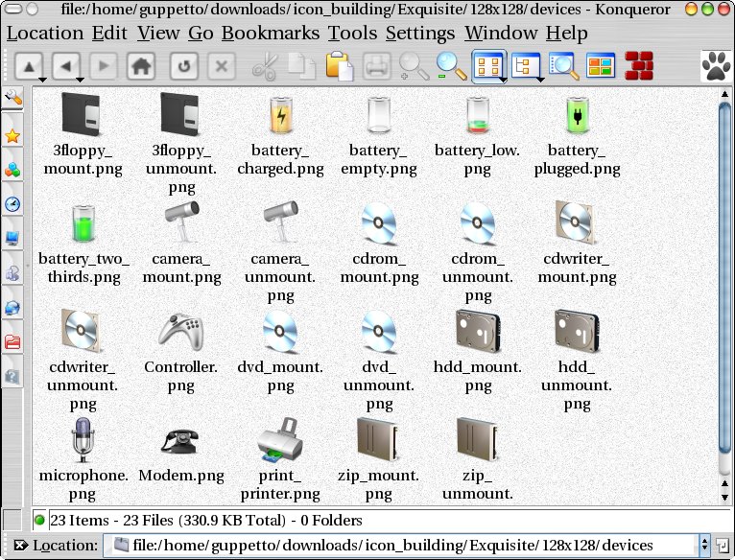Select microphone.png file
735x560 pixels.
click(x=83, y=459)
